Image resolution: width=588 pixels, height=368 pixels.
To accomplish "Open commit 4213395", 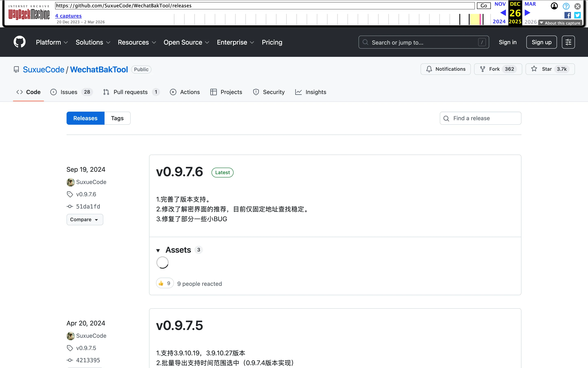I will (88, 360).
